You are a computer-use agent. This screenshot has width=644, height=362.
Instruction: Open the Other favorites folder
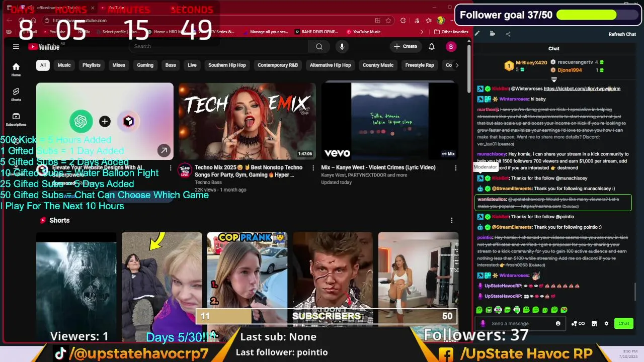click(451, 32)
